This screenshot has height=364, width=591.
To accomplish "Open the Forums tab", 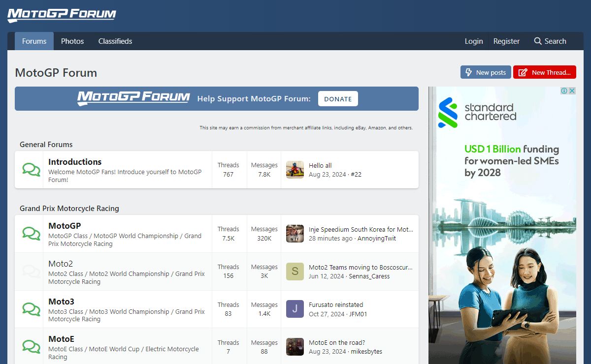I will 34,41.
